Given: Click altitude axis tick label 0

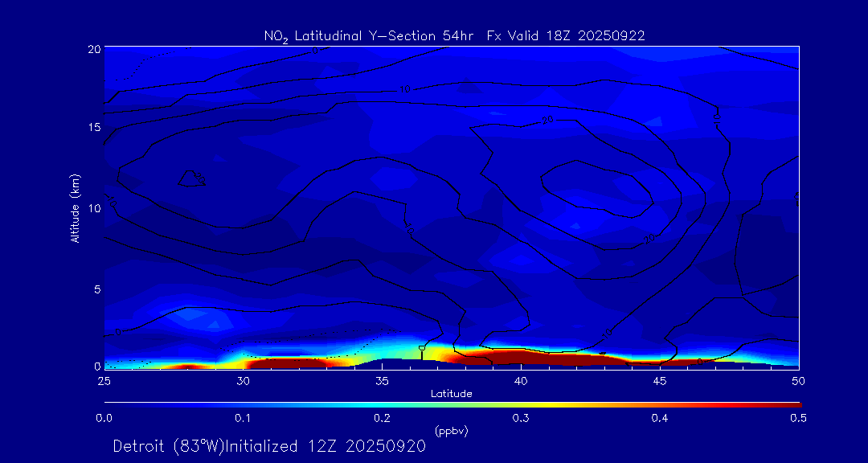Looking at the screenshot, I should coord(97,366).
